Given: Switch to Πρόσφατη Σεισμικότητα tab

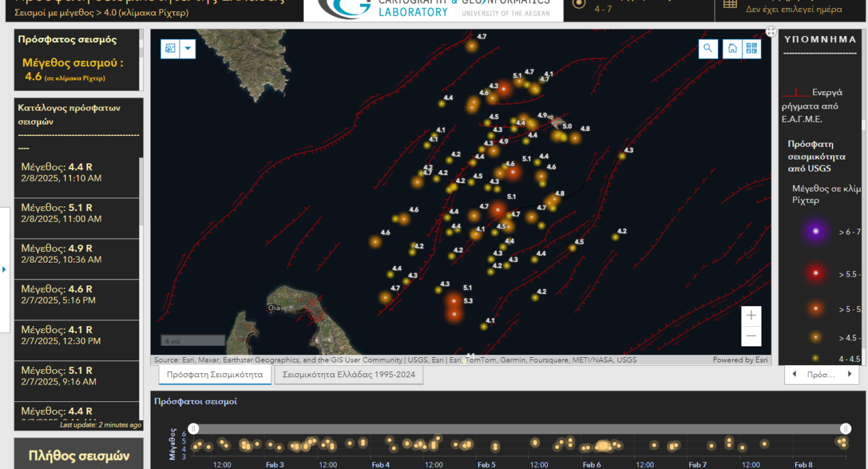Looking at the screenshot, I should tap(215, 375).
